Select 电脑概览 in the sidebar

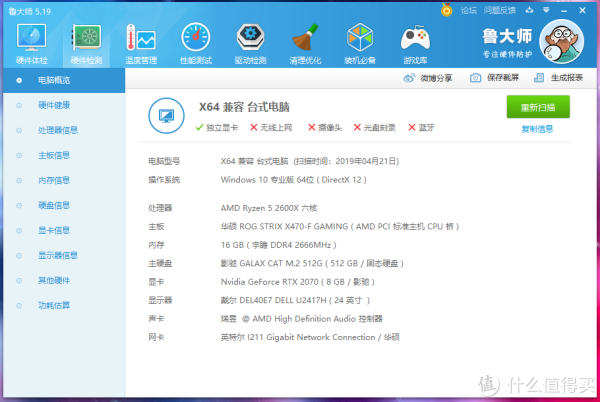click(64, 80)
